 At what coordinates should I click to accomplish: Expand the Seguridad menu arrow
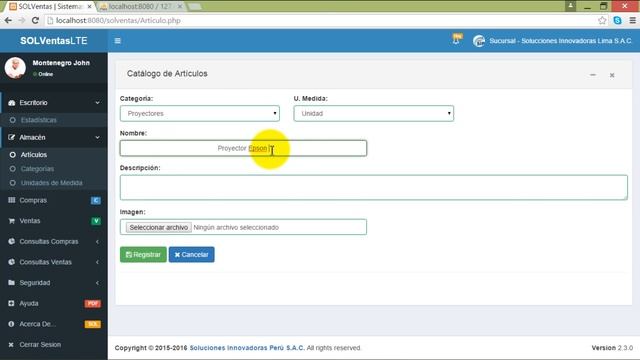[x=98, y=282]
